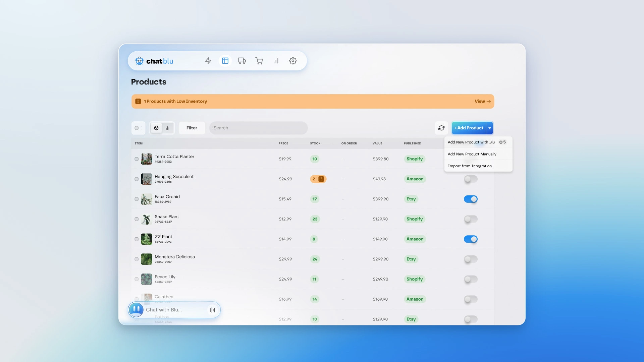
Task: Collapse the Add Product dropdown arrow
Action: click(x=490, y=128)
